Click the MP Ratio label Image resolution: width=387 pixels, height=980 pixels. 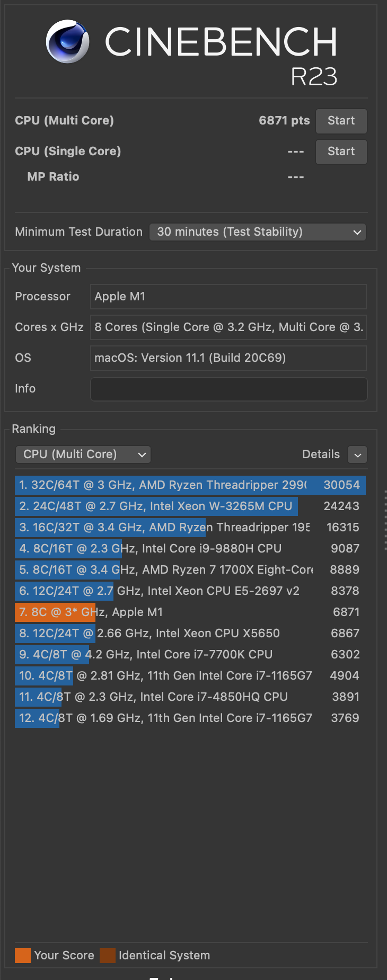pos(53,177)
